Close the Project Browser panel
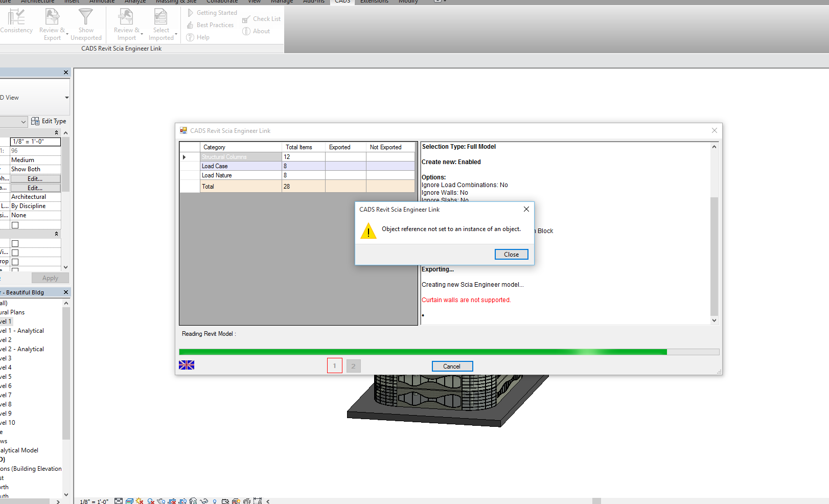The image size is (829, 504). (66, 292)
